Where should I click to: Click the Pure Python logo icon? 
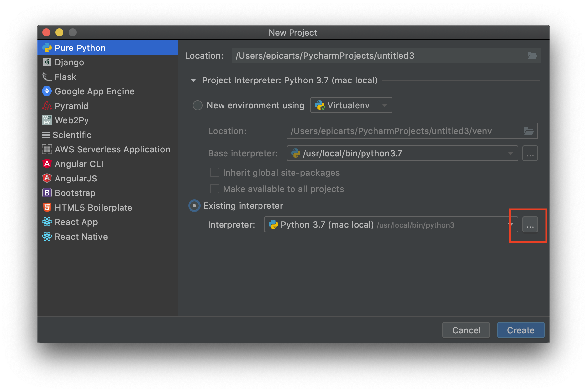(47, 48)
